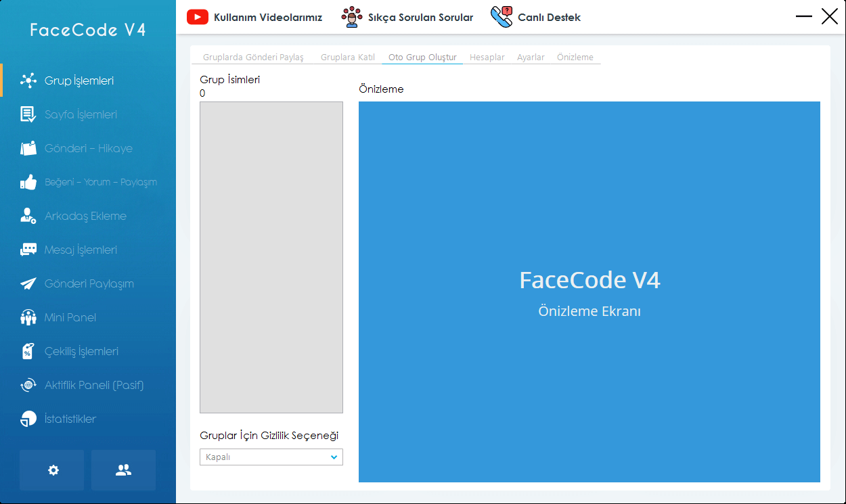Minimize the FaceCode window
The image size is (846, 504).
tap(804, 16)
